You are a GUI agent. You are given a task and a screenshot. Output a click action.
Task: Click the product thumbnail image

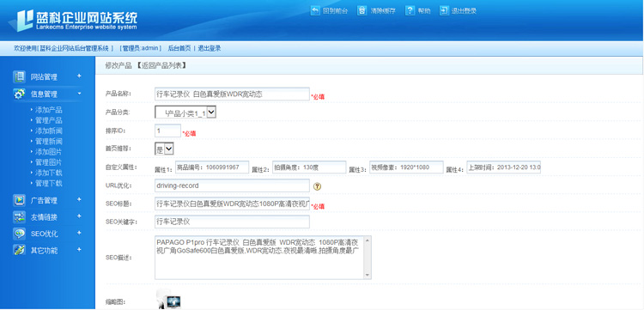coord(168,300)
